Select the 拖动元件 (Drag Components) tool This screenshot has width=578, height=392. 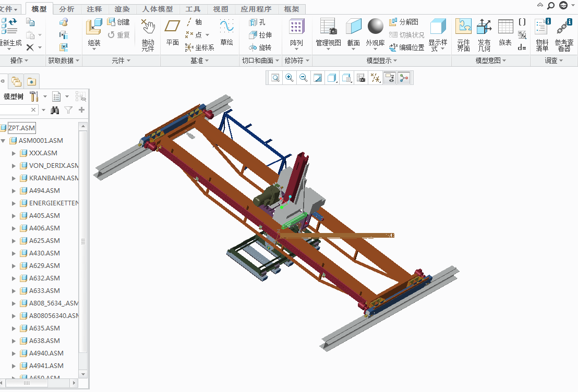pos(148,34)
